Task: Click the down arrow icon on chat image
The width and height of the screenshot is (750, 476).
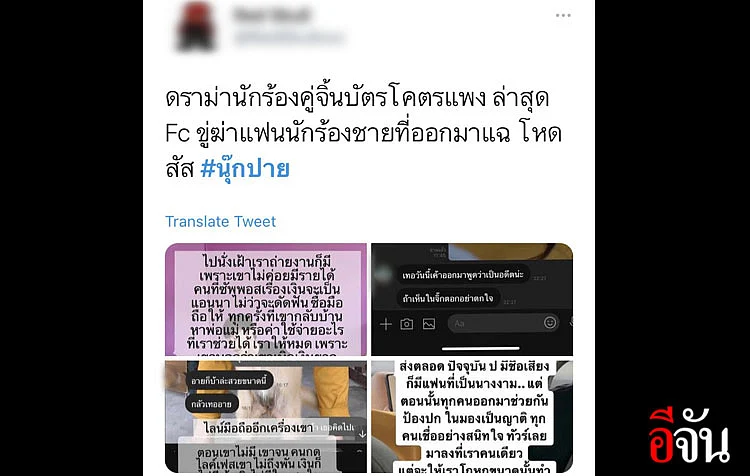Action: click(362, 434)
